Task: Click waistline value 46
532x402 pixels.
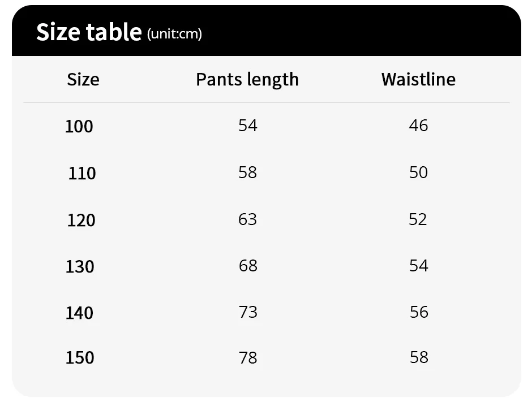Action: tap(418, 126)
